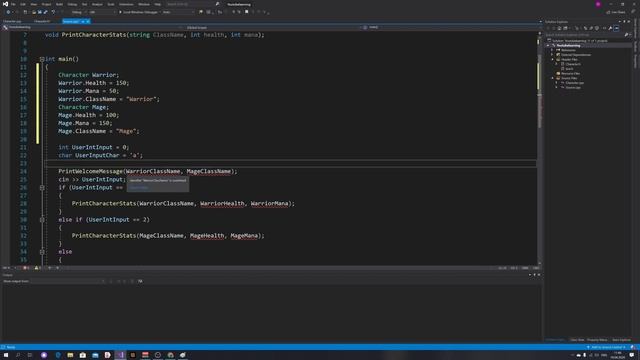This screenshot has height=360, width=640.
Task: Close the active Source.cpp tab
Action: [87, 21]
